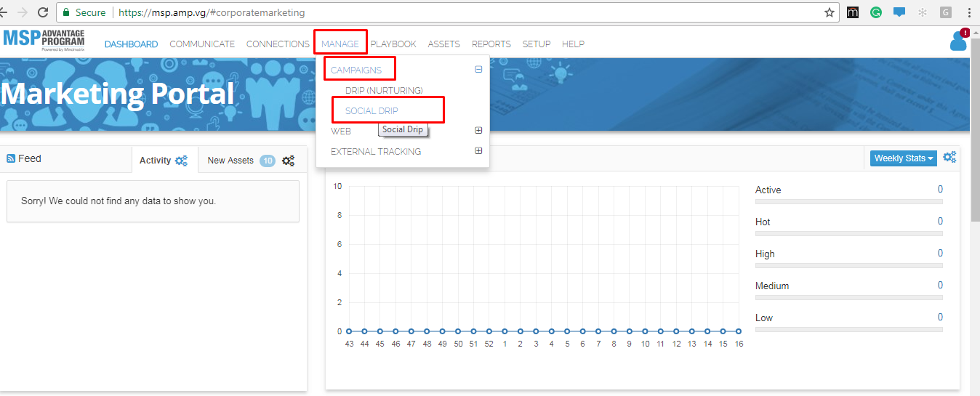
Task: Expand the EXTERNAL TRACKING submenu
Action: [478, 151]
